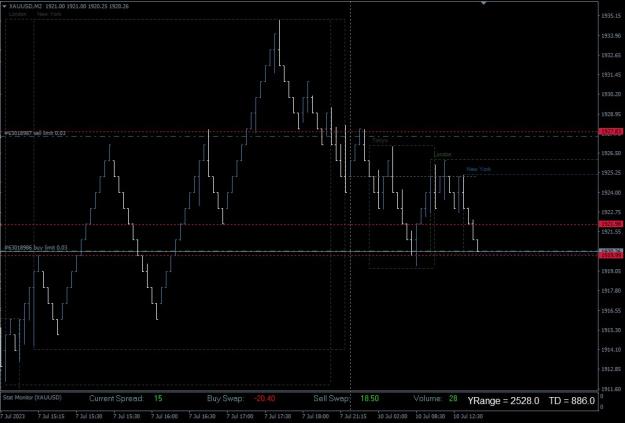625x423 pixels.
Task: Click the 10 Jul 12:30 time axis label
Action: point(468,416)
